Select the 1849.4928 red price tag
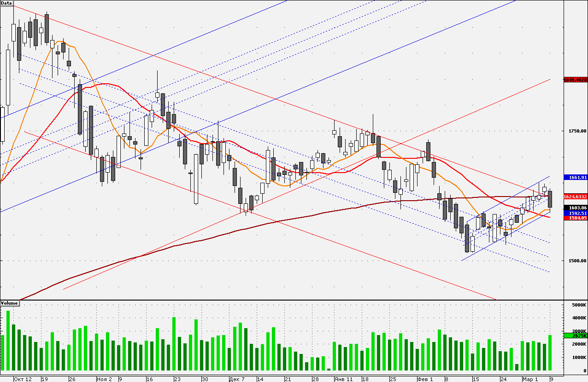The width and height of the screenshot is (588, 382). pyautogui.click(x=576, y=80)
